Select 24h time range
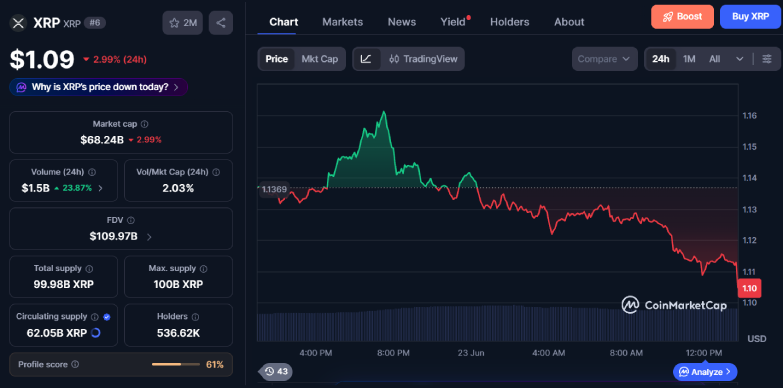Image resolution: width=783 pixels, height=388 pixels. [x=660, y=59]
